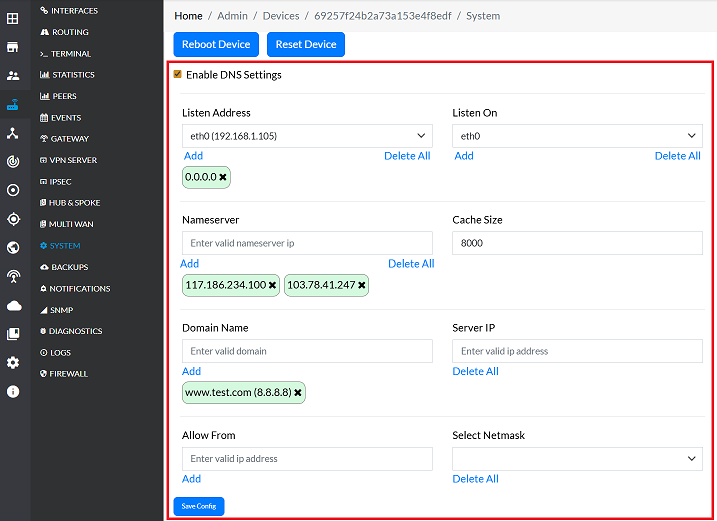Click the info circle icon in sidebar
This screenshot has width=717, height=521.
pos(13,391)
